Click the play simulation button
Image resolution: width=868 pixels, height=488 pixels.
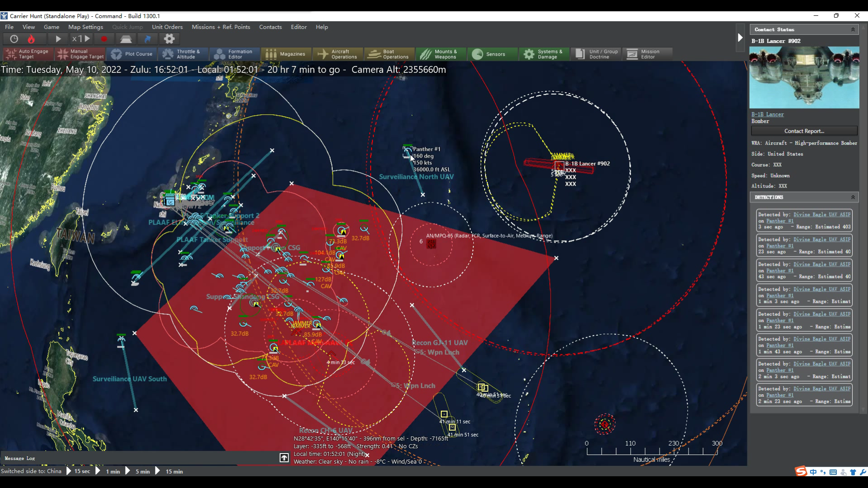58,39
